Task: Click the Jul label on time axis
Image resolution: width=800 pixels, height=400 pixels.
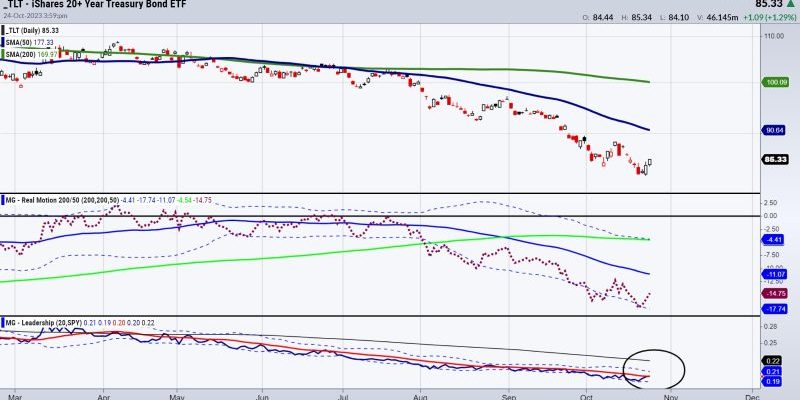Action: (x=342, y=395)
